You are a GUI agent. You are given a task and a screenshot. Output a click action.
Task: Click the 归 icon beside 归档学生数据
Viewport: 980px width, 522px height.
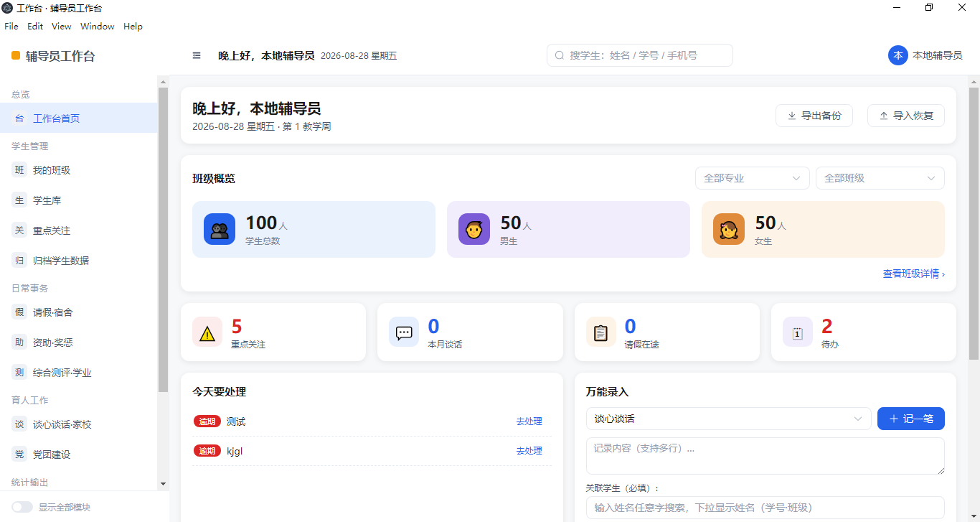tap(19, 261)
